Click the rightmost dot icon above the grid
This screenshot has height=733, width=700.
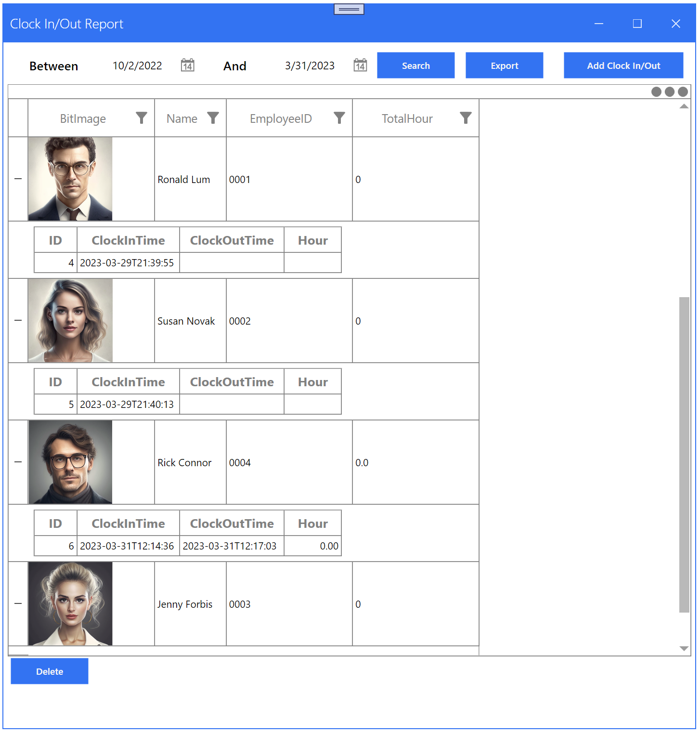[683, 91]
